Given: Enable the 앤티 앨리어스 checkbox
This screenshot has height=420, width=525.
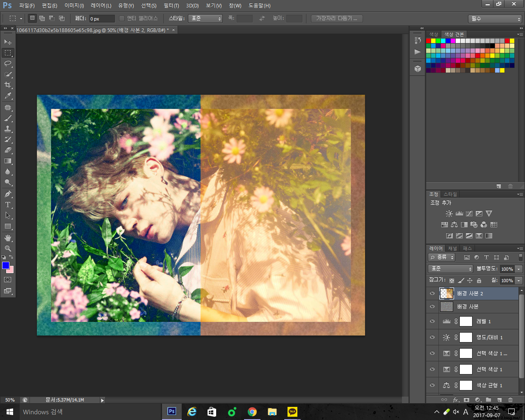Looking at the screenshot, I should point(122,18).
